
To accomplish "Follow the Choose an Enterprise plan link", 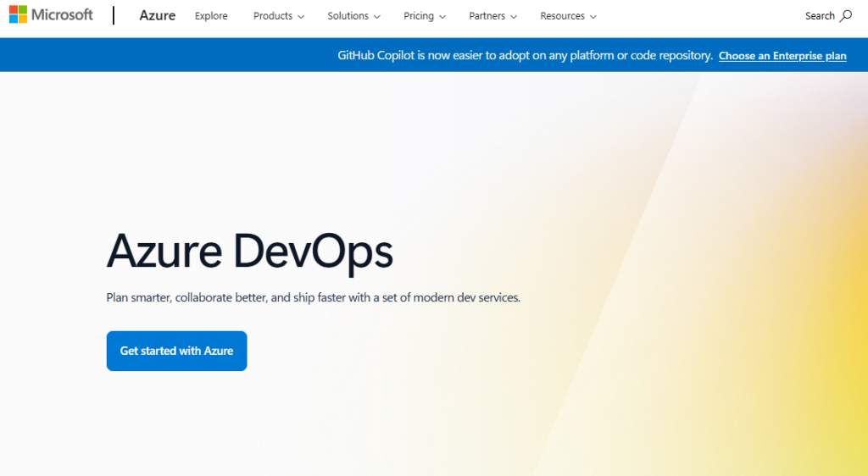I will (782, 56).
